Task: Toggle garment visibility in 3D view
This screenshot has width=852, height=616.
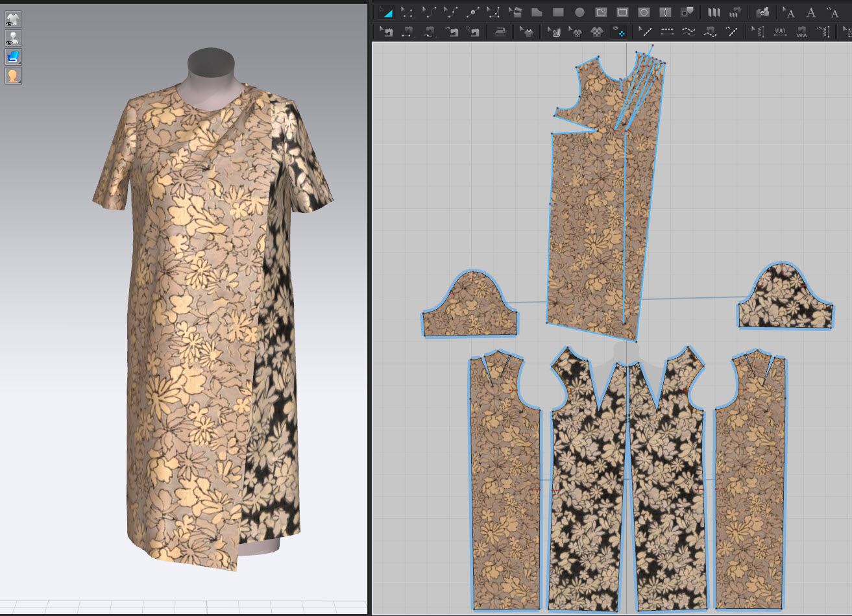Action: coord(13,19)
